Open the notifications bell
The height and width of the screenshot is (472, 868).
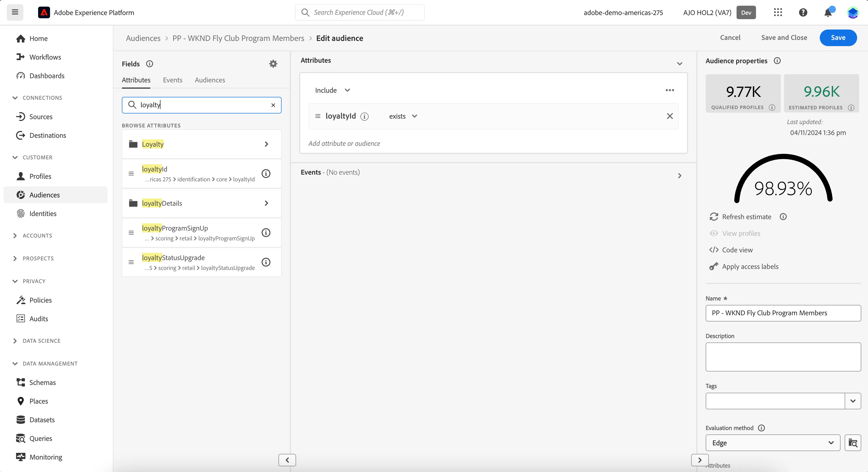(x=828, y=13)
